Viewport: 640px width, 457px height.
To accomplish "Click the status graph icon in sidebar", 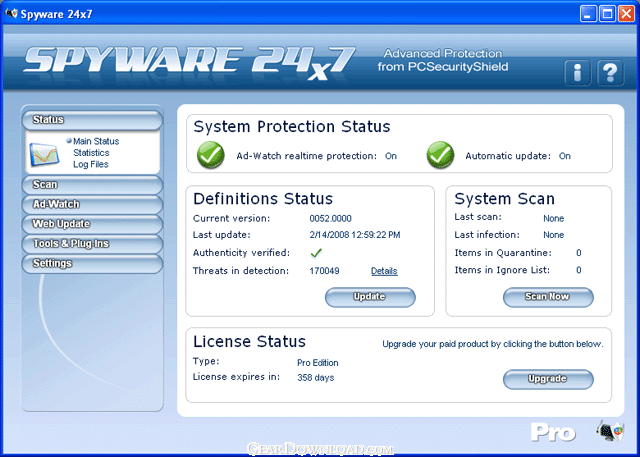I will pos(44,154).
